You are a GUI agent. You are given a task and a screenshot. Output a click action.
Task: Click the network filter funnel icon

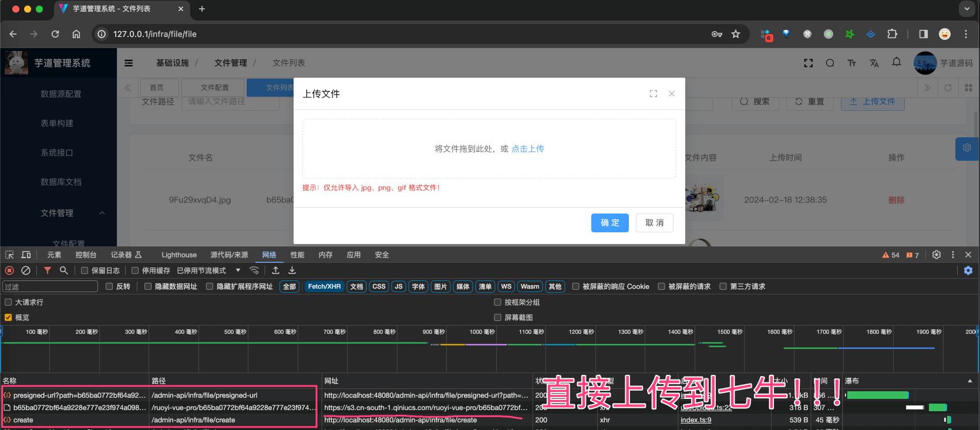(x=48, y=270)
